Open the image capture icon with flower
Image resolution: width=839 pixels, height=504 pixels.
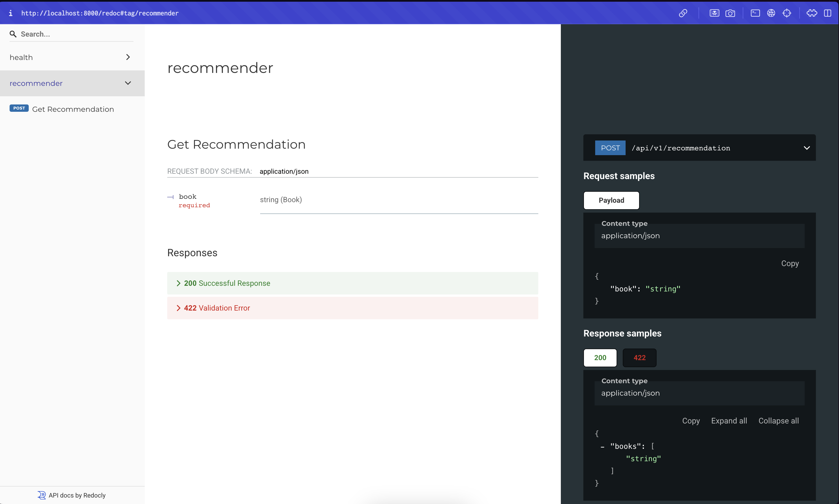click(714, 13)
